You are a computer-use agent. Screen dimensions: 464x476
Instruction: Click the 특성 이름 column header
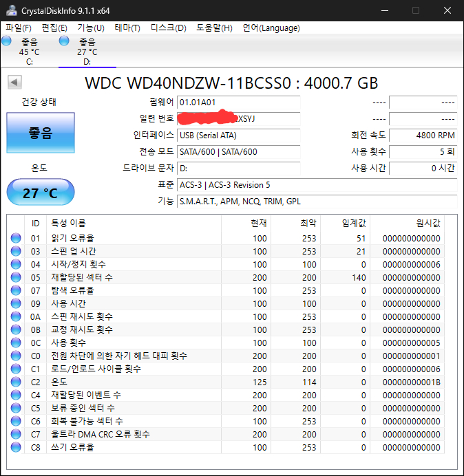(134, 223)
